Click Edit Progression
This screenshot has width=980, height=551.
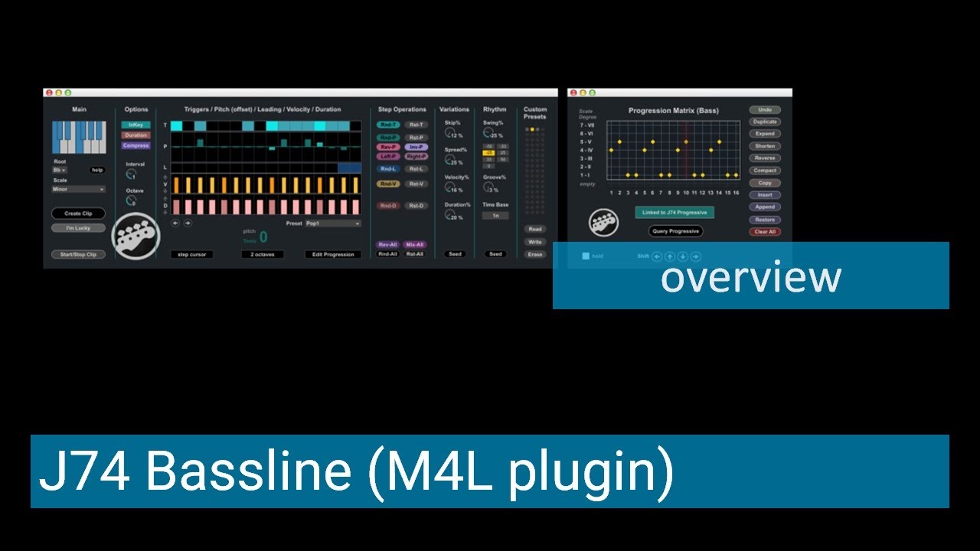[333, 254]
